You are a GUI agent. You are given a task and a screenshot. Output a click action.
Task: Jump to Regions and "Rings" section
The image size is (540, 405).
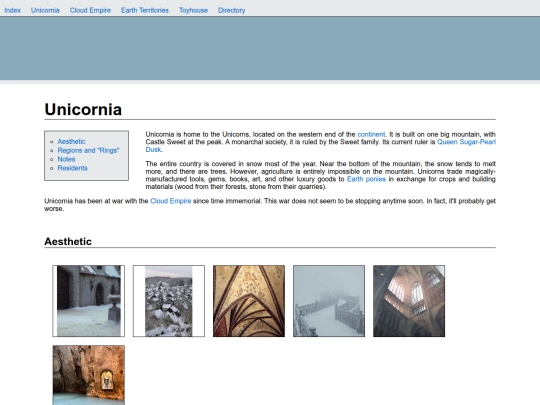click(88, 150)
